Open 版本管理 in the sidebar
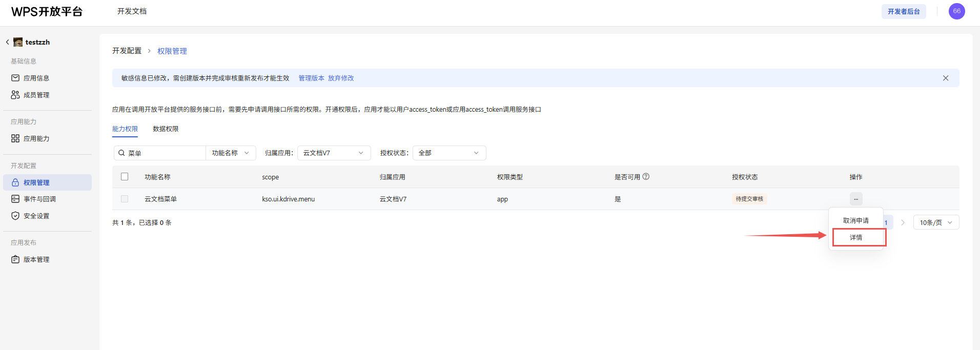 coord(36,259)
